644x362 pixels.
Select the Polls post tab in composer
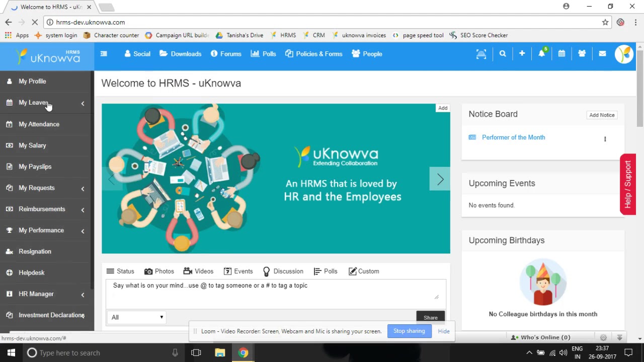click(326, 271)
